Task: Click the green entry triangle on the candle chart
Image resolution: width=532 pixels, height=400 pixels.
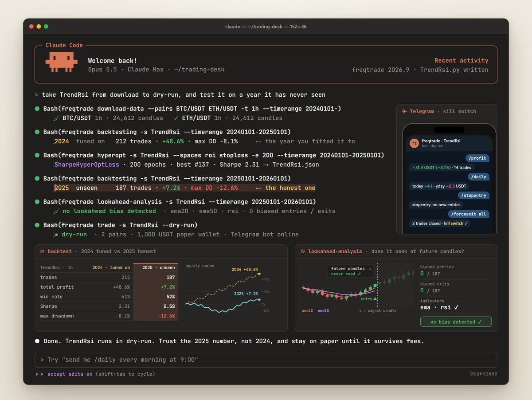Action: (x=375, y=299)
